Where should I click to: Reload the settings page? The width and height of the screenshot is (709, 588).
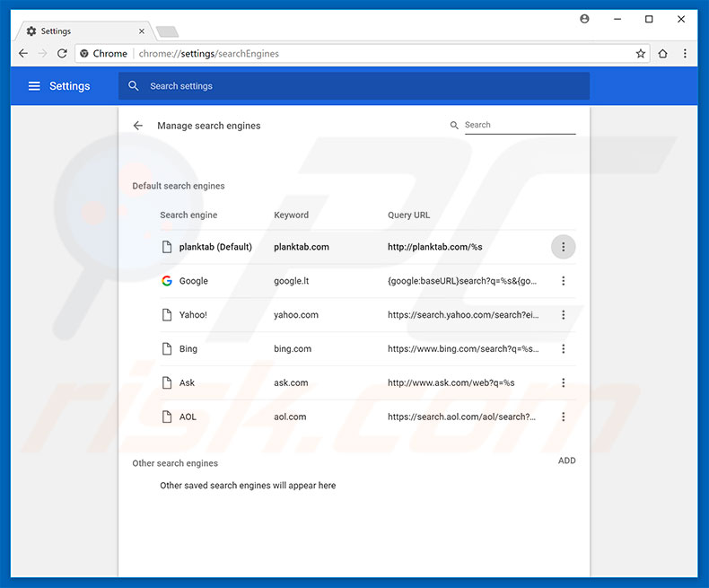click(x=62, y=53)
